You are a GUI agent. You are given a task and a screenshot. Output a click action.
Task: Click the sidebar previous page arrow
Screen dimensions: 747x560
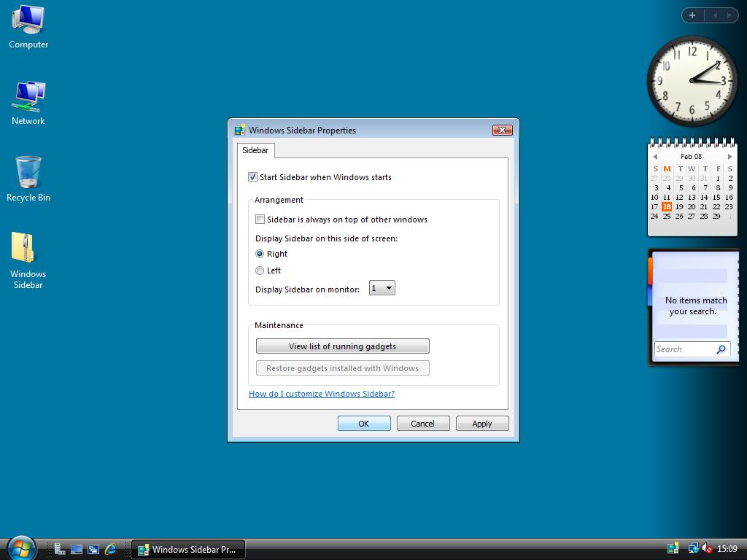715,15
